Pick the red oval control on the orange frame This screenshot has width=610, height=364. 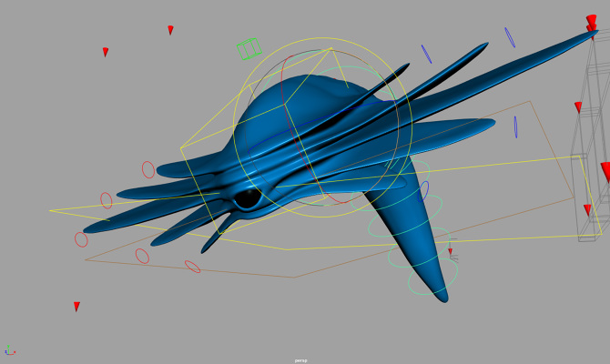[x=192, y=267]
